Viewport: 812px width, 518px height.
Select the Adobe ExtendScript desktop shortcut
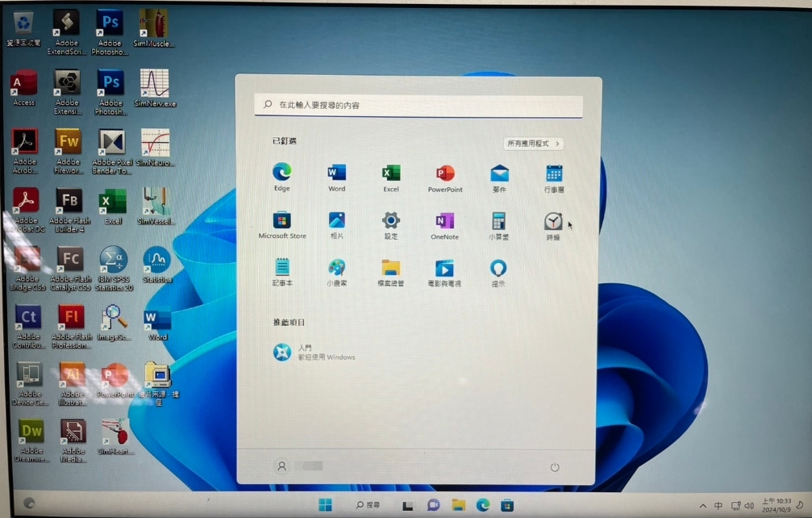[66, 32]
